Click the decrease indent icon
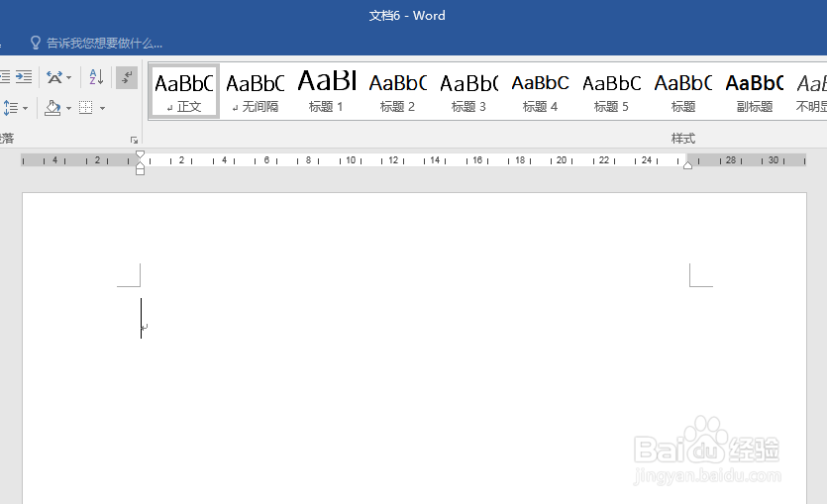Screen dimensions: 827x504 point(5,77)
